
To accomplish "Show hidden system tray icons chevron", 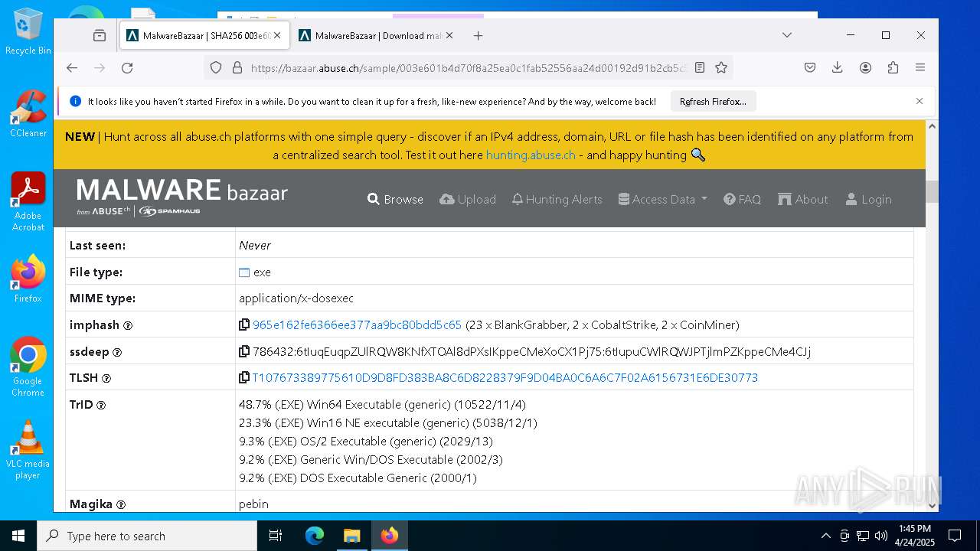I will [825, 536].
